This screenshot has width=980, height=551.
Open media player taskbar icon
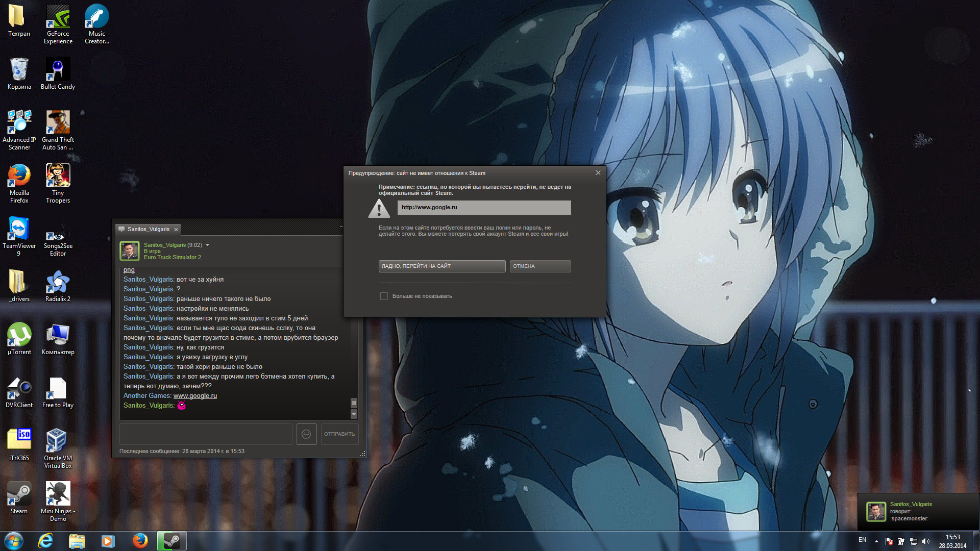pos(108,541)
